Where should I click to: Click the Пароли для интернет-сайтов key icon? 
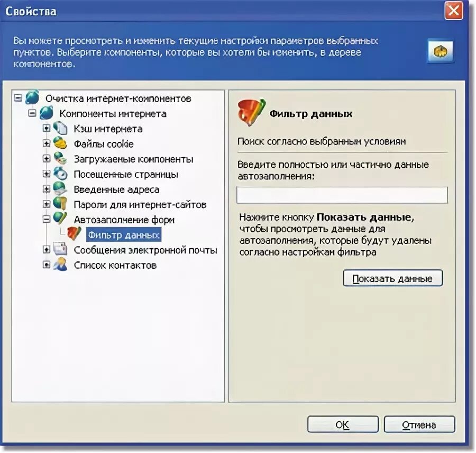[60, 204]
